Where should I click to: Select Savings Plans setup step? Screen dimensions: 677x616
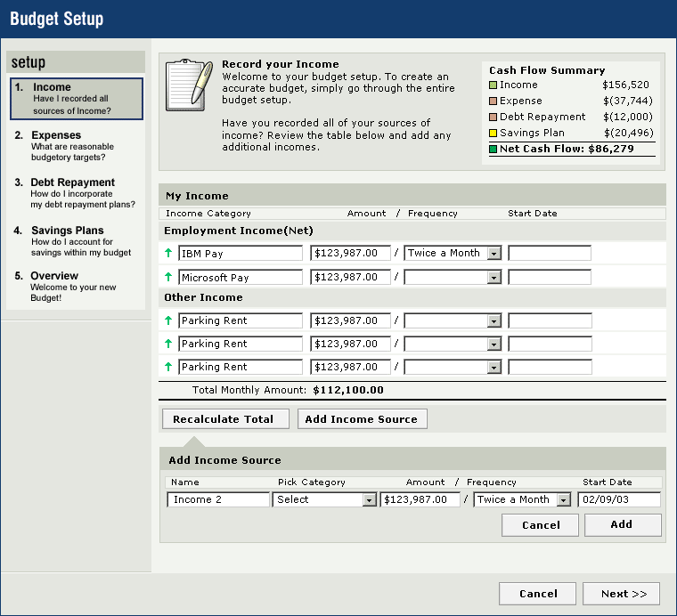coord(67,231)
